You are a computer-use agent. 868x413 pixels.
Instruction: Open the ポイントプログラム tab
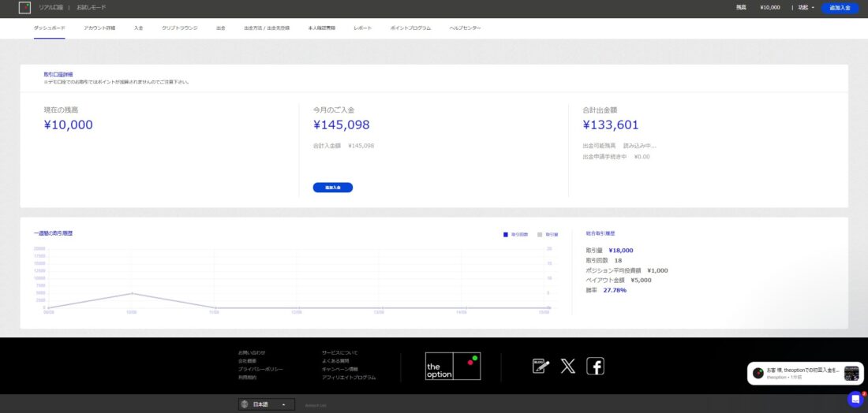click(x=411, y=28)
